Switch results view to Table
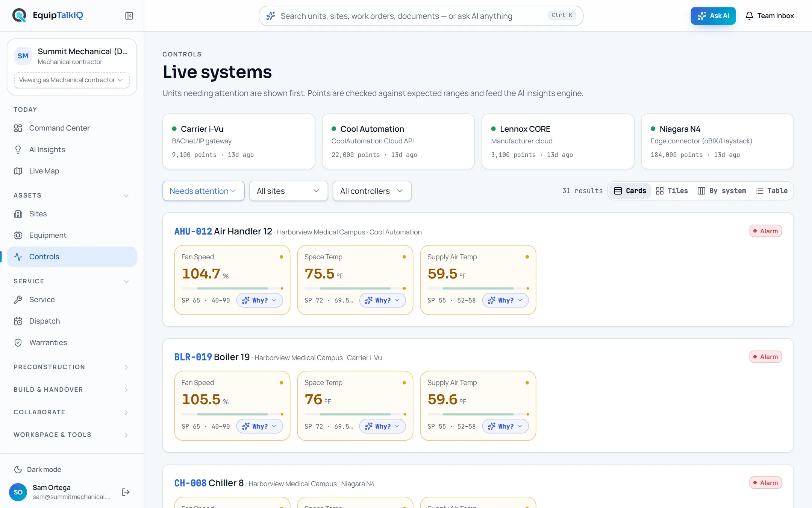Viewport: 812px width, 508px height. (772, 191)
